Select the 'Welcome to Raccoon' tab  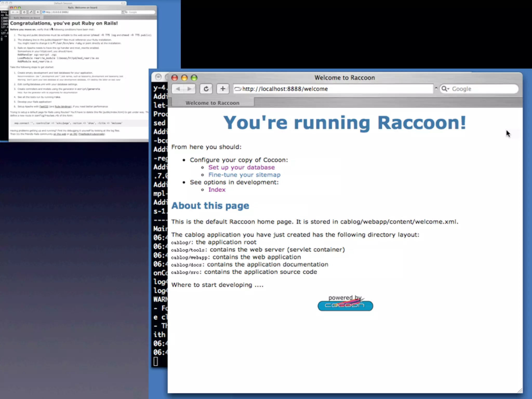[x=212, y=103]
